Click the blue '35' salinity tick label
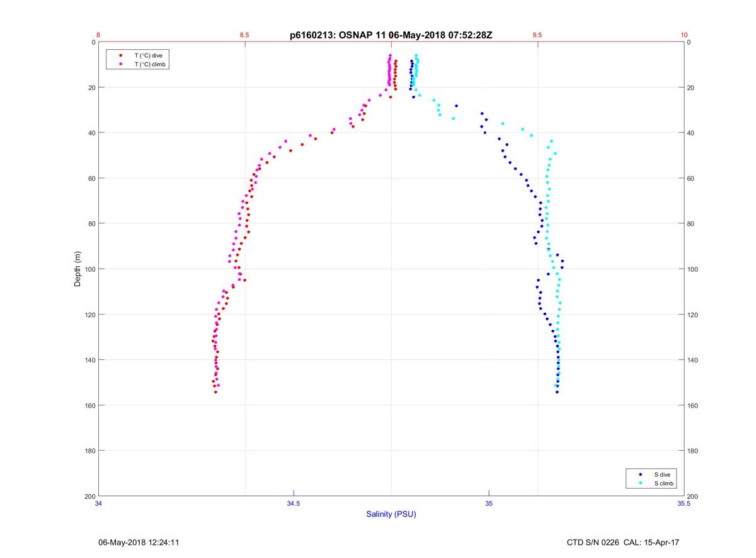Image resolution: width=756 pixels, height=558 pixels. (x=489, y=503)
